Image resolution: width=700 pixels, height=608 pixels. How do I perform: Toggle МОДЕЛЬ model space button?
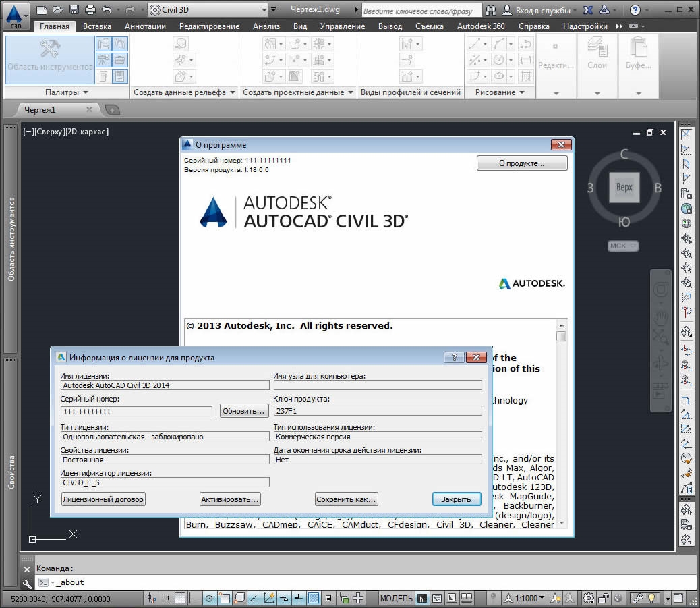396,598
